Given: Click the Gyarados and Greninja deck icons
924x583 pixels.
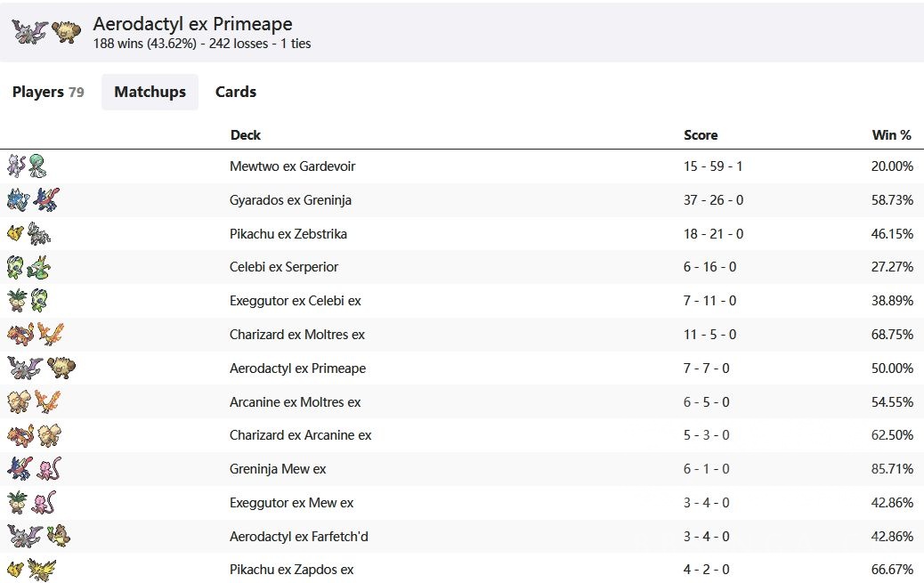Looking at the screenshot, I should 33,200.
